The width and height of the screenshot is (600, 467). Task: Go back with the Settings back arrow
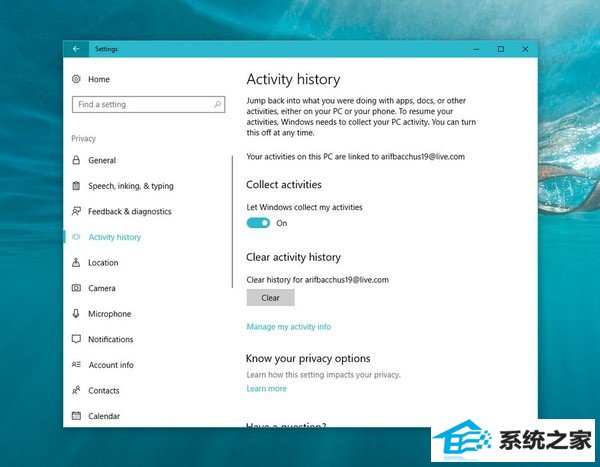click(76, 49)
